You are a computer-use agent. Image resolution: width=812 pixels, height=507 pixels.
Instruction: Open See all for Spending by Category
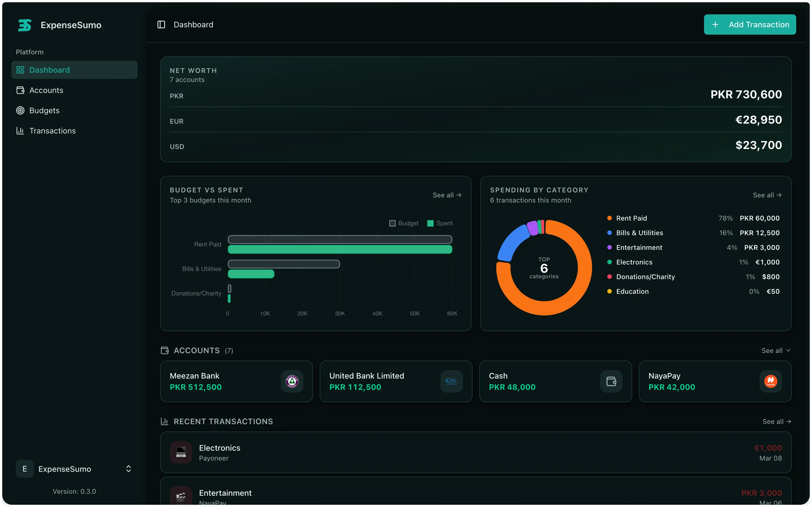[768, 195]
